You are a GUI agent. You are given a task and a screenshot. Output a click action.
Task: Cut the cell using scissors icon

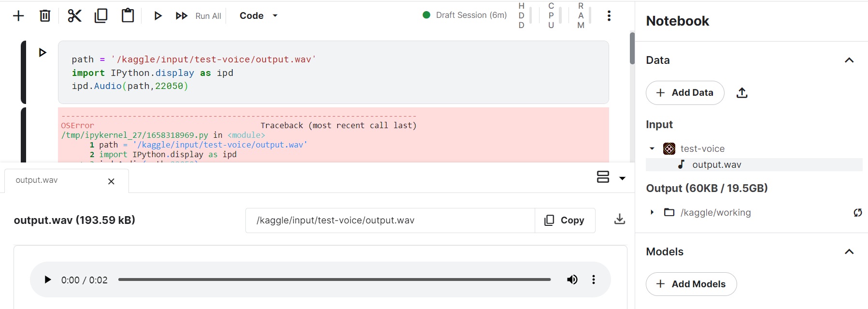pos(74,16)
